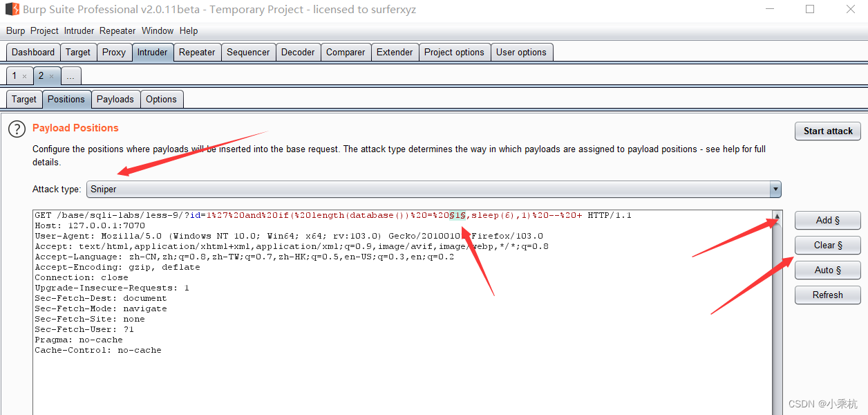Viewport: 868px width, 415px height.
Task: Click the Sec-Fetch-Mode: navigate line
Action: (x=101, y=308)
